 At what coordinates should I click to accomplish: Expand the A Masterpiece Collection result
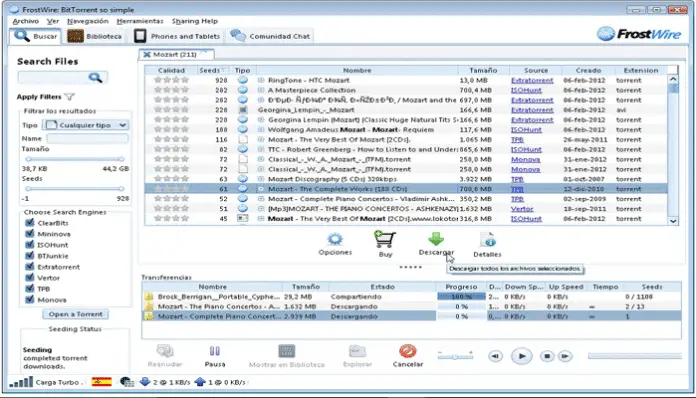261,90
